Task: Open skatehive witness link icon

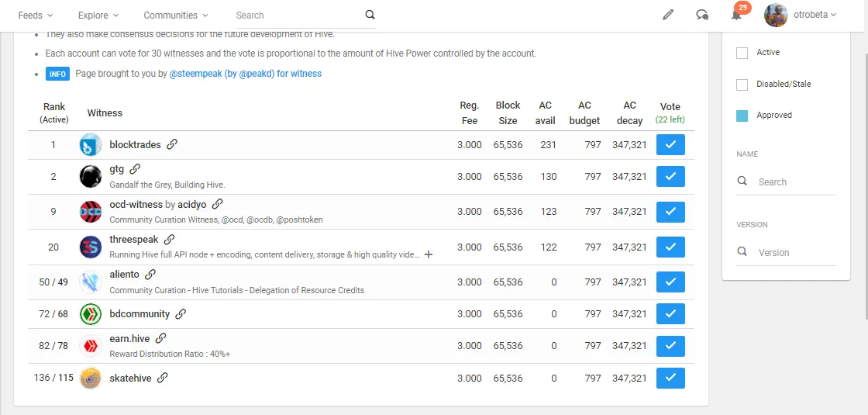Action: 162,378
